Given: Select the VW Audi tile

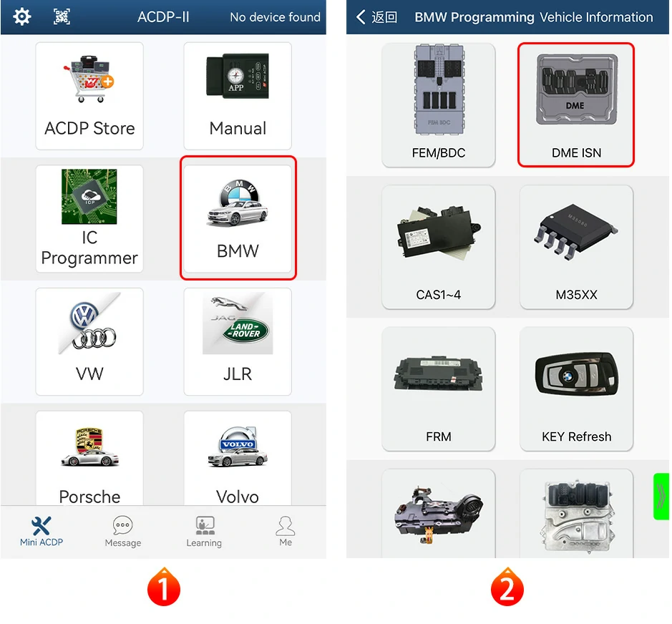Looking at the screenshot, I should [89, 341].
